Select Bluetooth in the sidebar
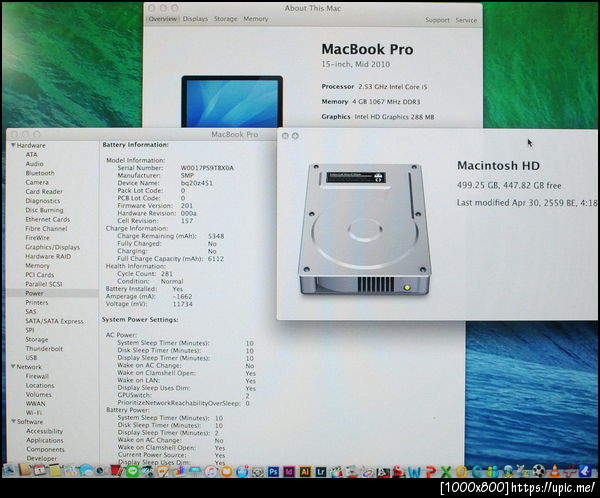 click(x=40, y=173)
